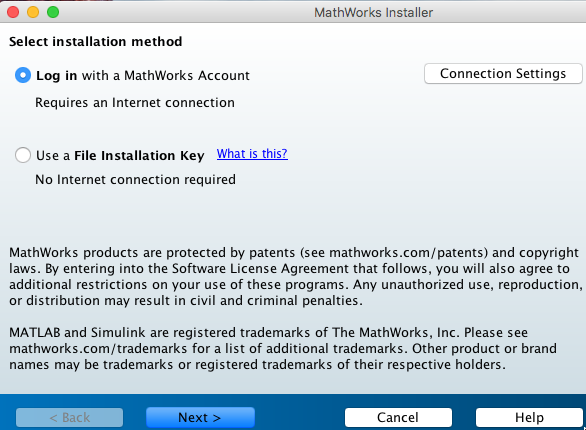This screenshot has height=430, width=586.
Task: Maximize the installer with the green button
Action: click(x=53, y=12)
